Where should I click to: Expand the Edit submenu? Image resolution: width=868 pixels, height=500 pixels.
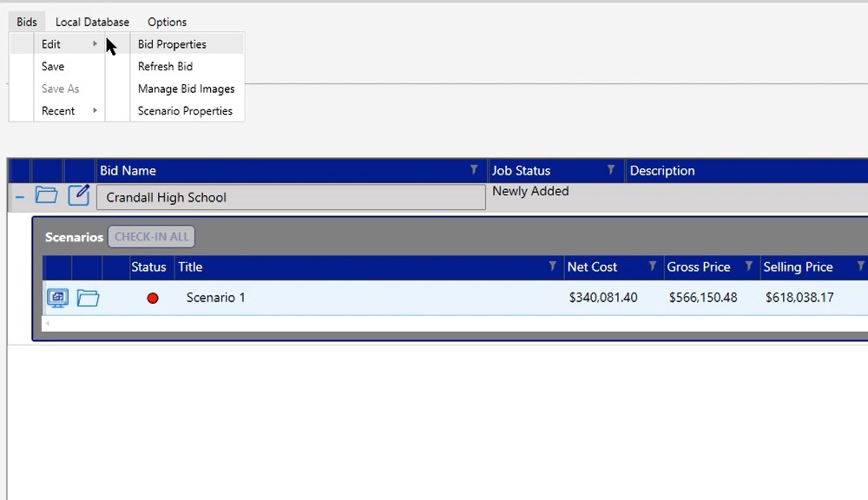pyautogui.click(x=52, y=44)
